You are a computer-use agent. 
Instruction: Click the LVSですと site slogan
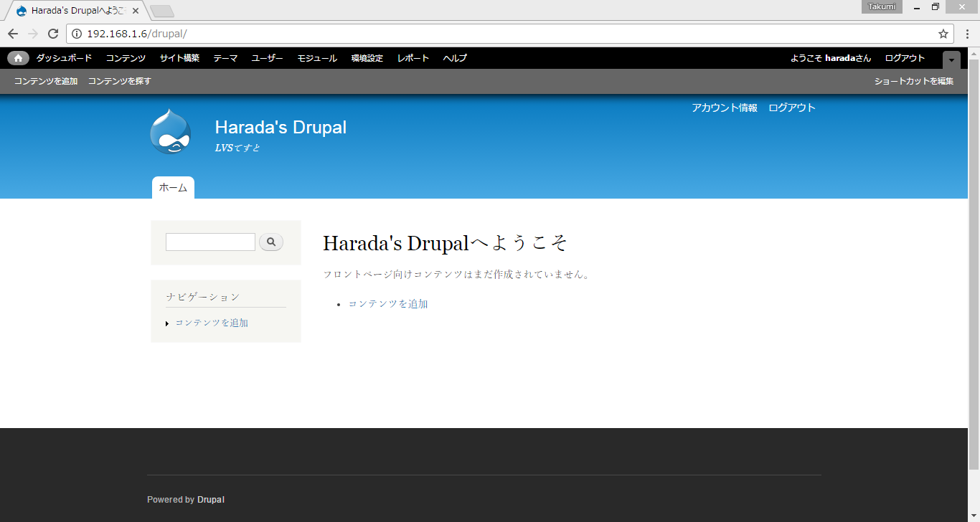(237, 148)
